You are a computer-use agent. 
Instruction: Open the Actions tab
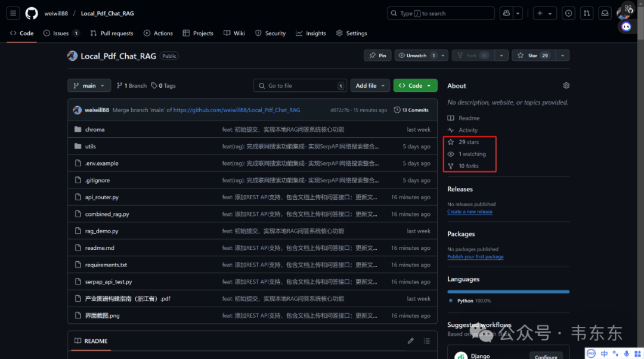[158, 33]
